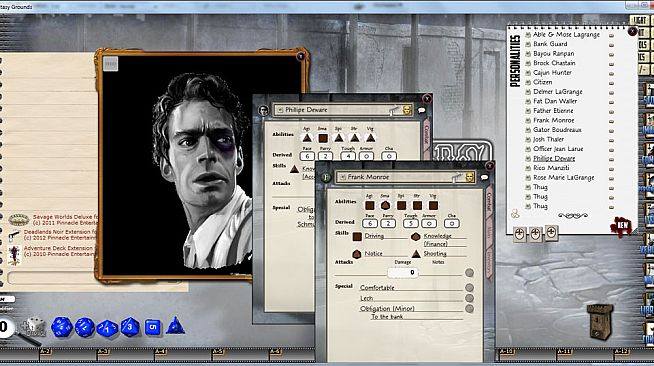Click Frank Monroe's Agi ability die
The width and height of the screenshot is (654, 366).
(x=370, y=206)
